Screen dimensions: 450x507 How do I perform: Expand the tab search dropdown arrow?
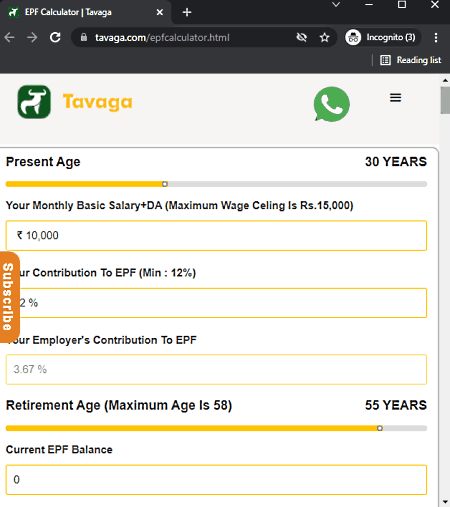click(x=336, y=5)
